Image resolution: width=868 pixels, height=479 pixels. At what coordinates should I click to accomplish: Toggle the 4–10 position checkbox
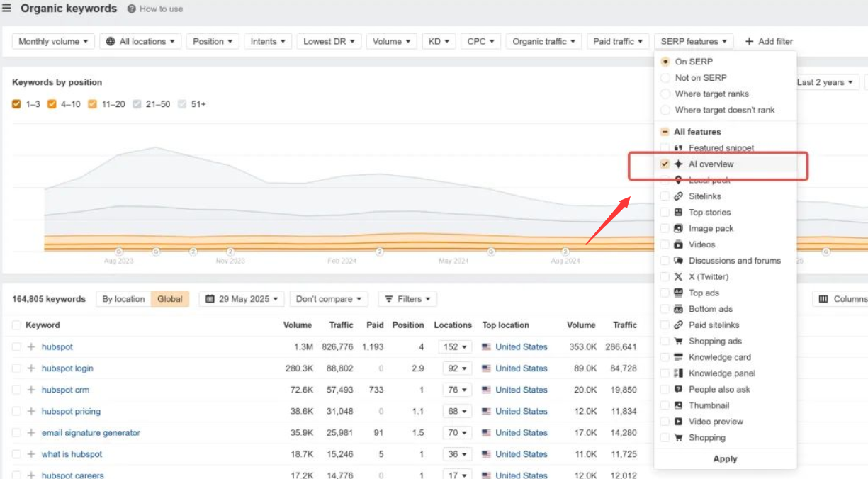tap(52, 104)
